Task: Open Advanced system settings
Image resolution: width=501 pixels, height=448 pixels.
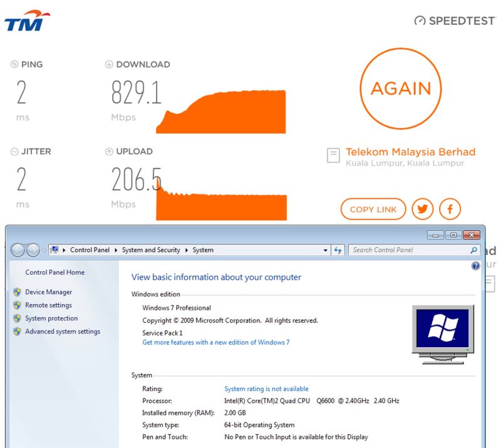Action: [63, 332]
